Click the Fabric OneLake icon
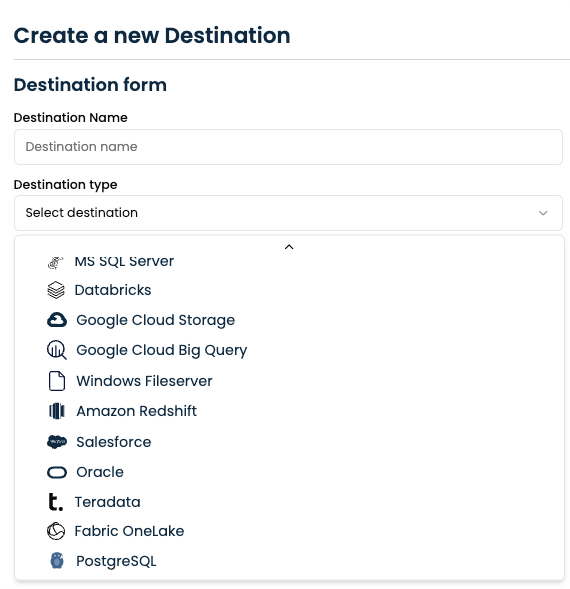Screen dimensions: 570x589 point(56,531)
